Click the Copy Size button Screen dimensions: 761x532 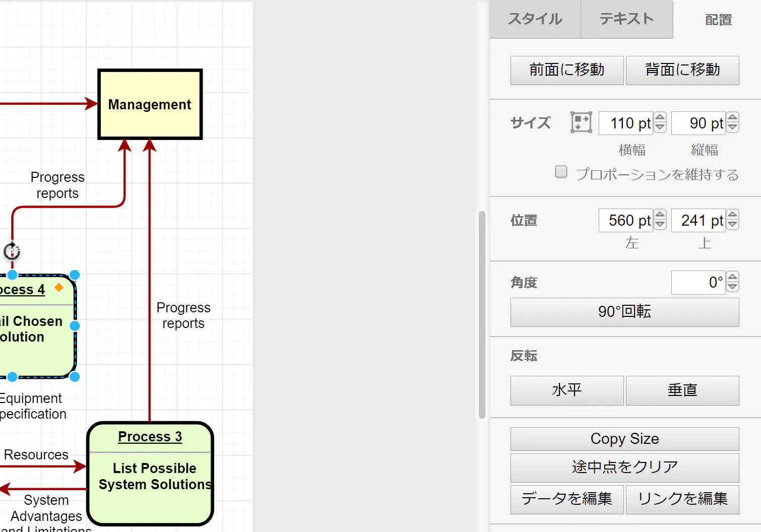pos(625,439)
